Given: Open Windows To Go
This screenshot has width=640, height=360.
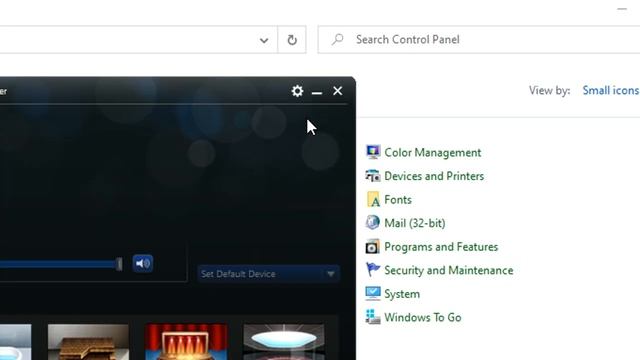Looking at the screenshot, I should coord(423,318).
